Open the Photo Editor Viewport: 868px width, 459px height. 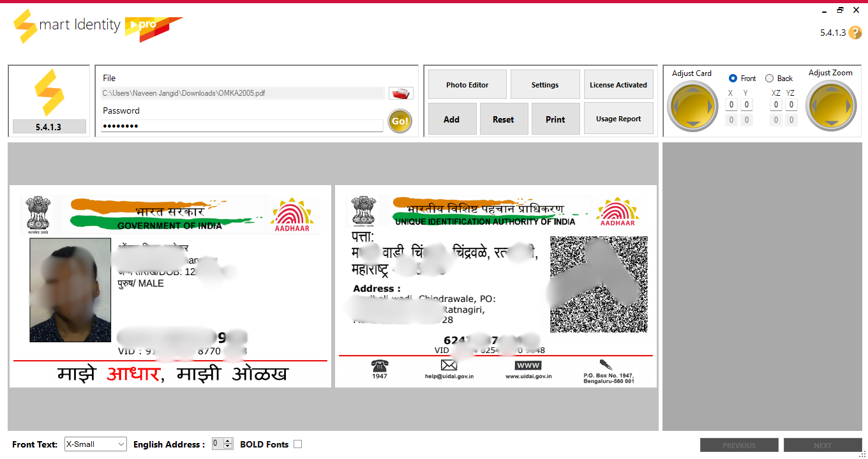467,85
